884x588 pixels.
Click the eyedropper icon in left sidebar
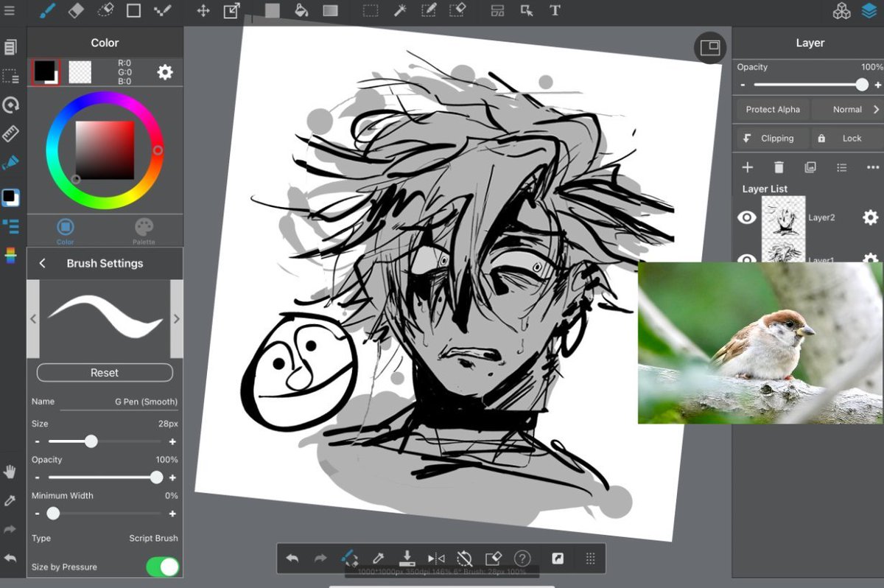[x=10, y=500]
